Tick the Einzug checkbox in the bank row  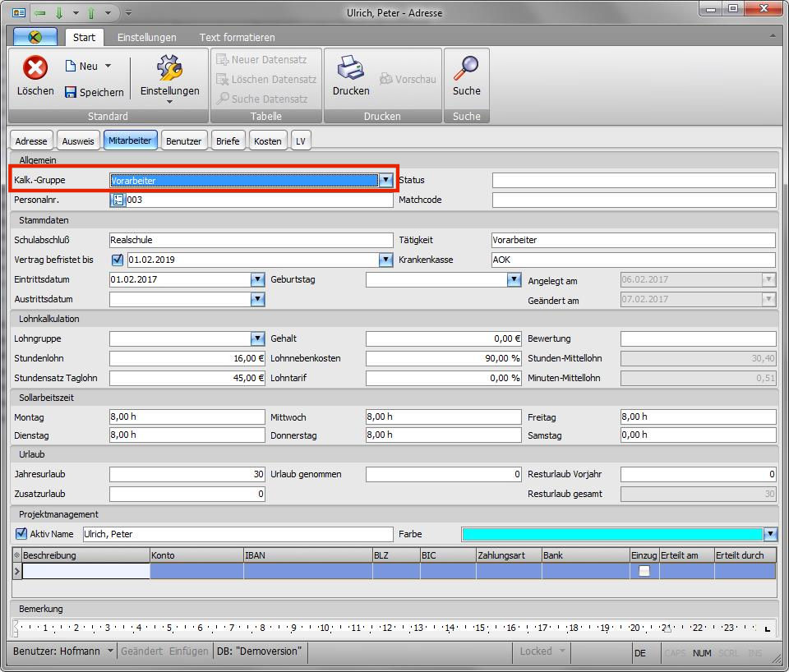coord(644,571)
